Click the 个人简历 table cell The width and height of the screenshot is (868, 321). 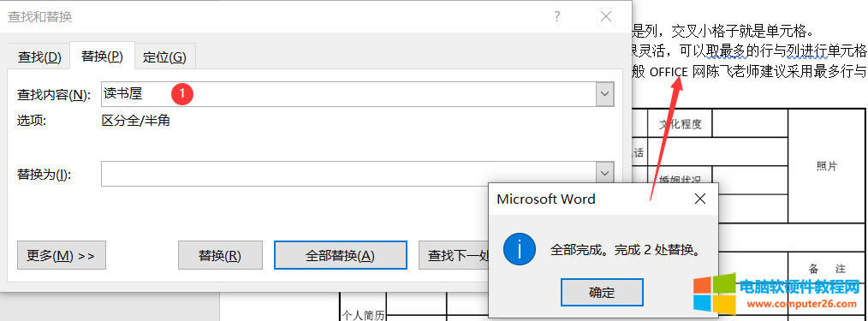click(x=362, y=316)
